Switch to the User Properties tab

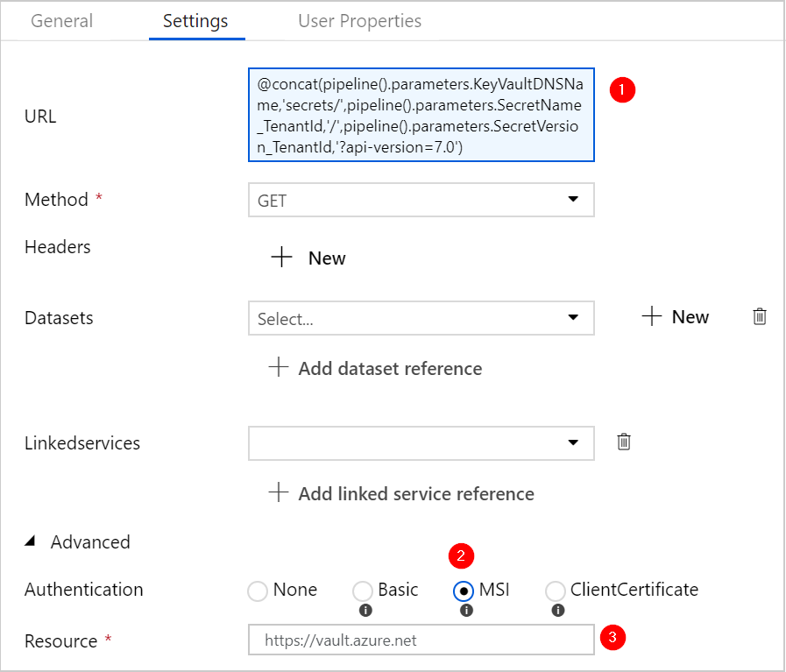coord(359,21)
